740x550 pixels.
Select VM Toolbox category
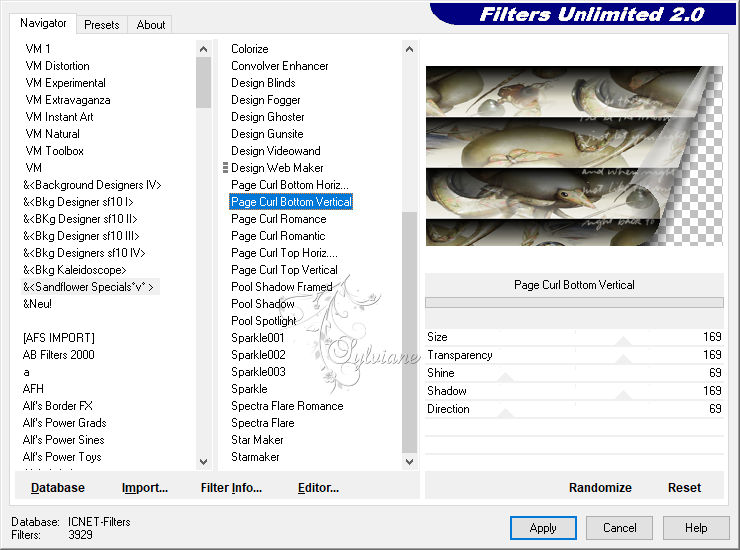point(54,151)
